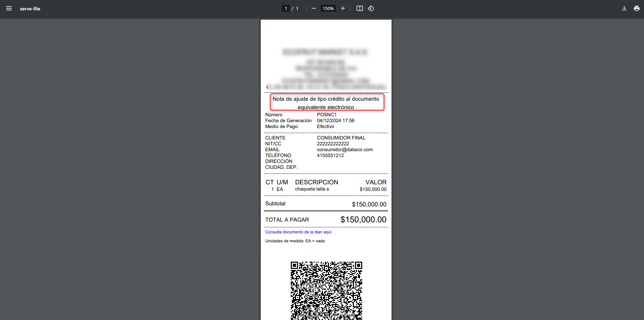Click the telephone number 4155551212
Image resolution: width=644 pixels, height=320 pixels.
[330, 155]
